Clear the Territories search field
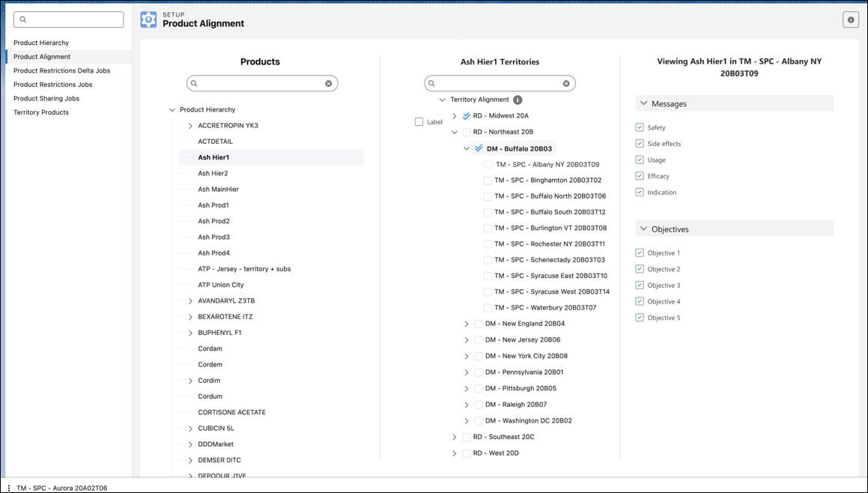This screenshot has height=493, width=868. (x=566, y=84)
